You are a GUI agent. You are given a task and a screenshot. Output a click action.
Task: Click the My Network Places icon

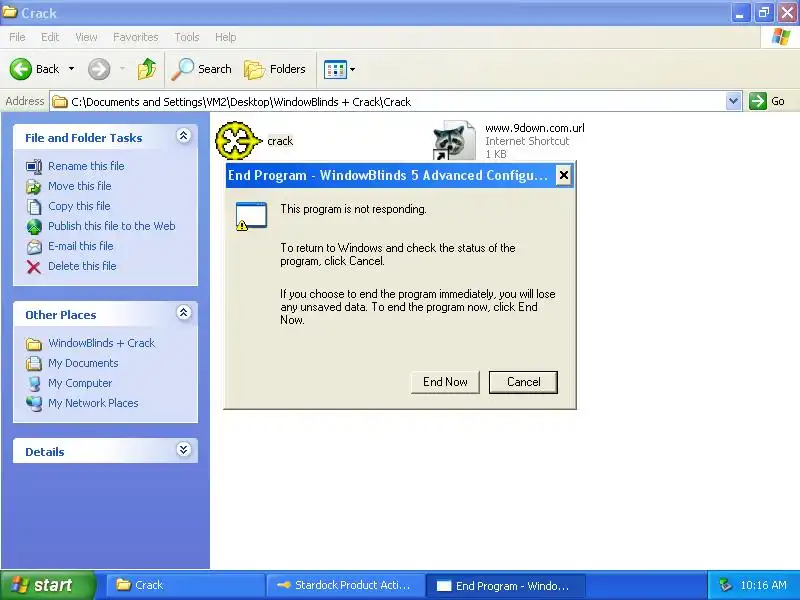(34, 404)
